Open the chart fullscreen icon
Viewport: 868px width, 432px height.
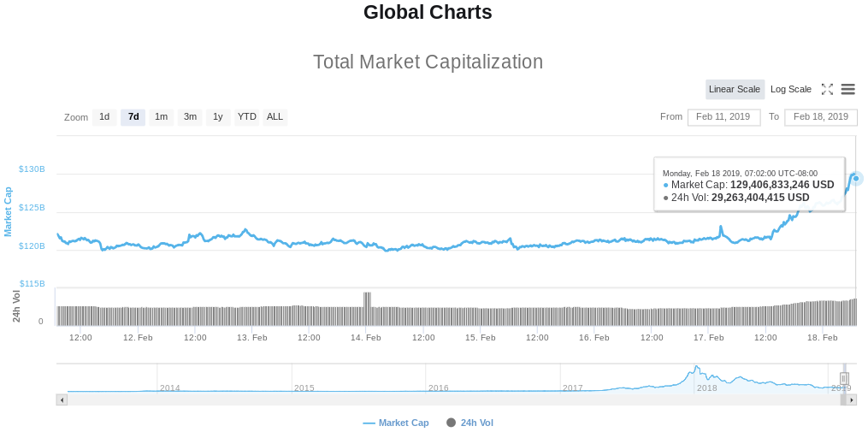827,89
